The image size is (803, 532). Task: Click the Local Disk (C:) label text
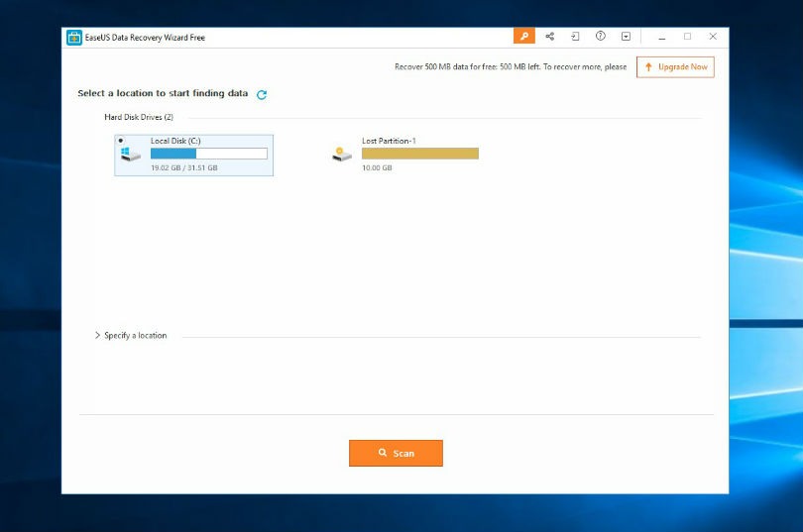click(x=175, y=141)
